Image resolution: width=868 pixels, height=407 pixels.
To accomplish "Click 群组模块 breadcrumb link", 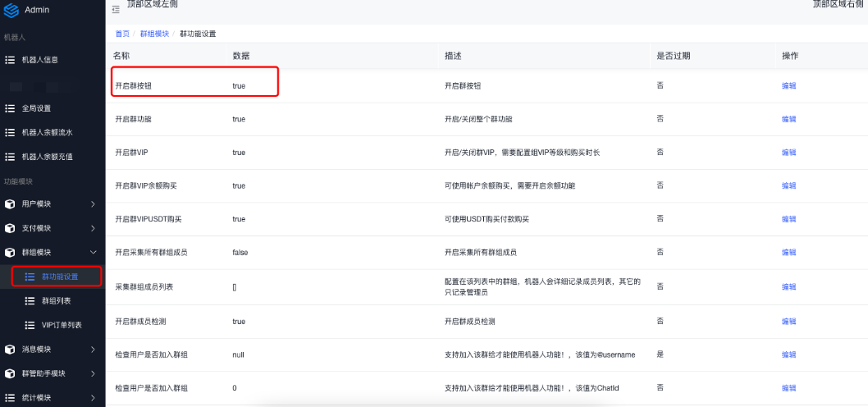I will [x=154, y=34].
